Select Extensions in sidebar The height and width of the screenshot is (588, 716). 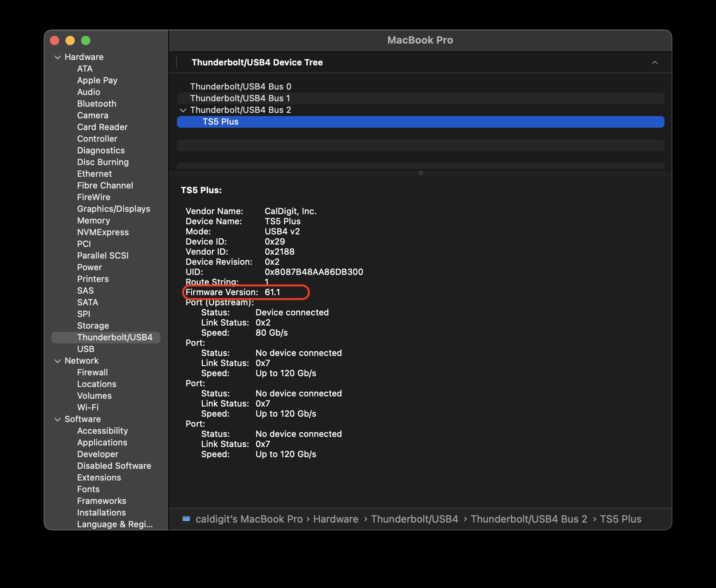click(x=99, y=477)
